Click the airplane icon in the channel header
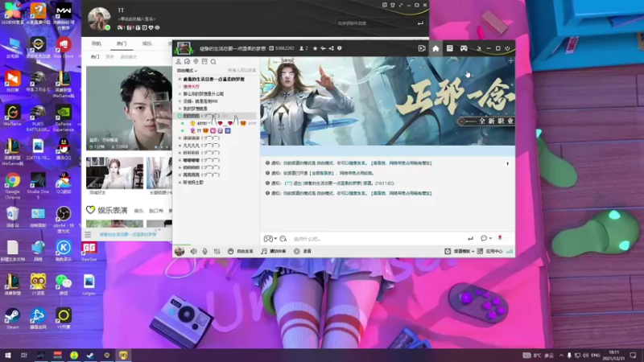 click(324, 48)
